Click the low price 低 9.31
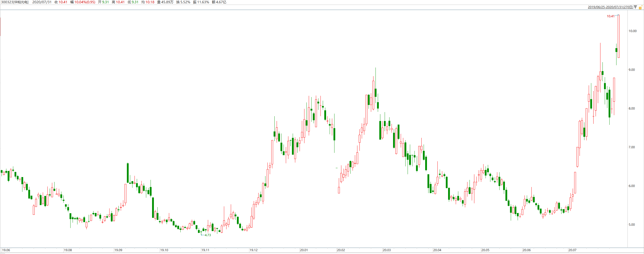This screenshot has width=644, height=254. point(133,2)
